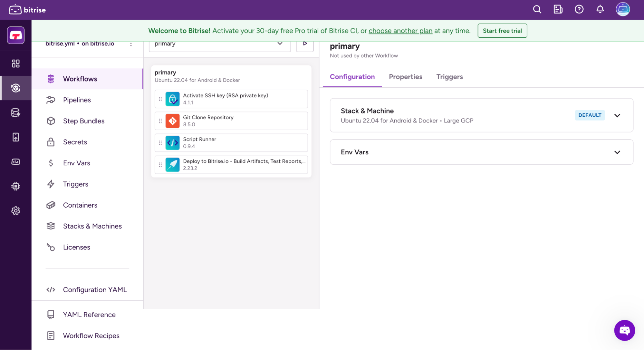The image size is (644, 350).
Task: Select Workflows in the sidebar
Action: click(87, 79)
